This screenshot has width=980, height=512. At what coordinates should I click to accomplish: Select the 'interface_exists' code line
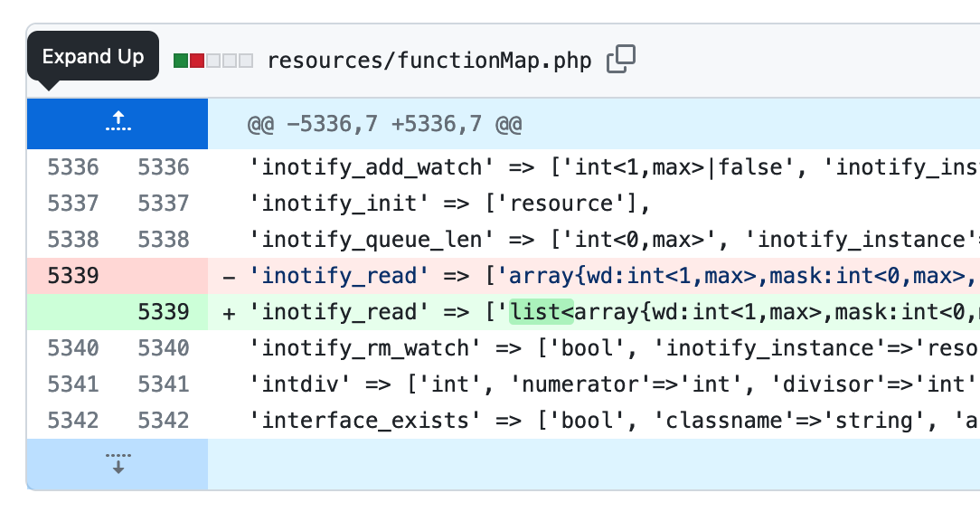(x=594, y=420)
